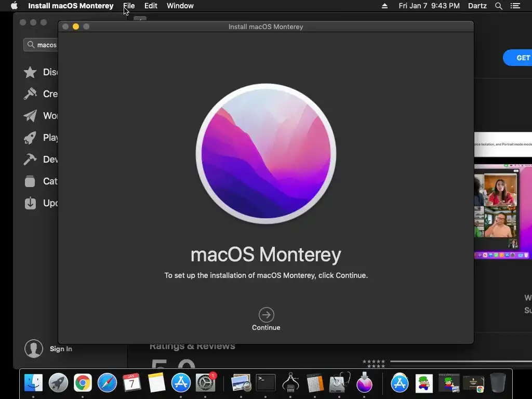Screen dimensions: 532x399
Task: Select Work paper plane icon in App Store sidebar
Action: coord(30,116)
